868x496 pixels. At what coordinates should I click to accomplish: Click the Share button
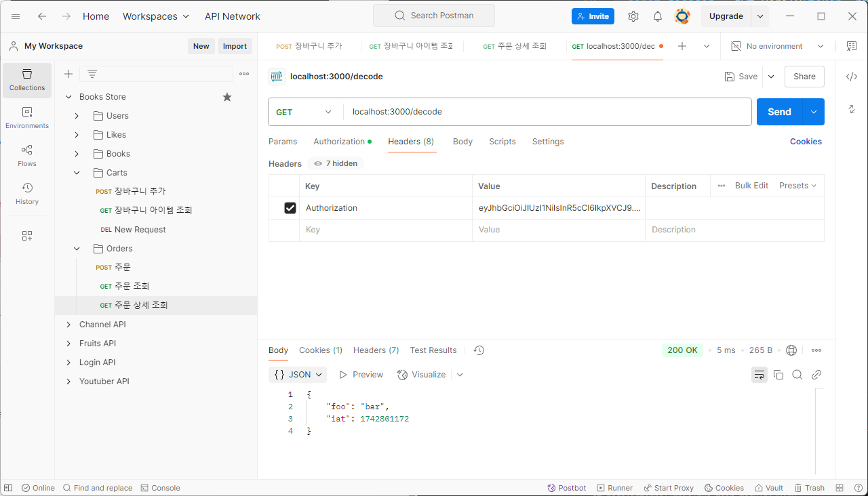pyautogui.click(x=804, y=77)
